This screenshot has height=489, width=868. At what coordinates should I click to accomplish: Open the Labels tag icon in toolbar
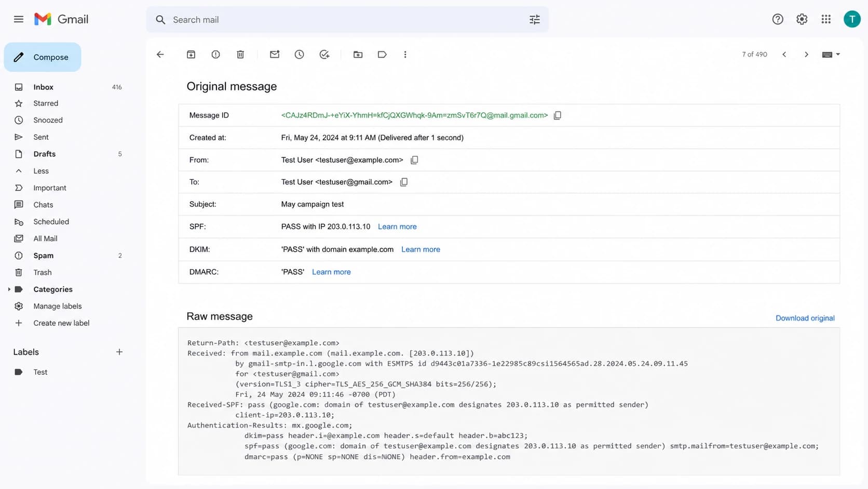[x=382, y=55]
